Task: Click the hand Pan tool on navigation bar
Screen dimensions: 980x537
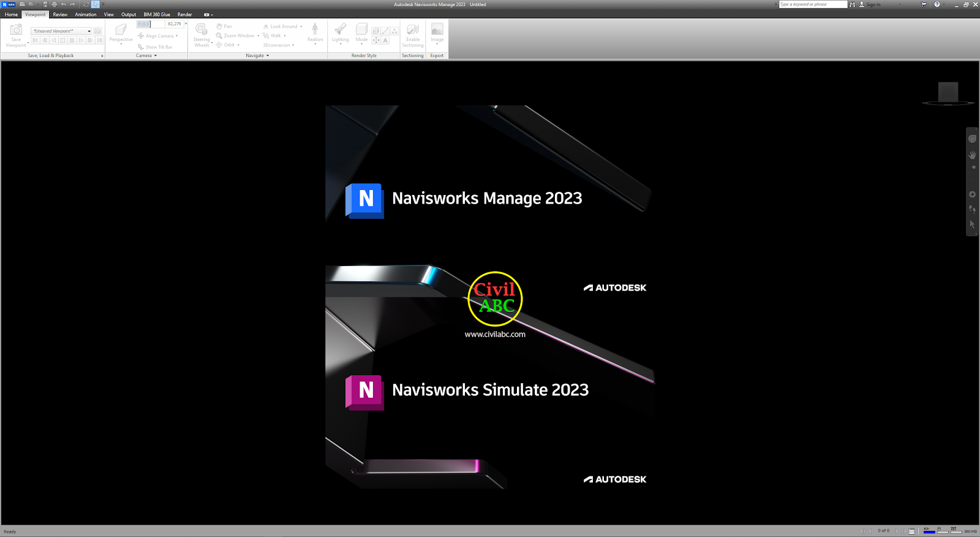Action: [972, 155]
